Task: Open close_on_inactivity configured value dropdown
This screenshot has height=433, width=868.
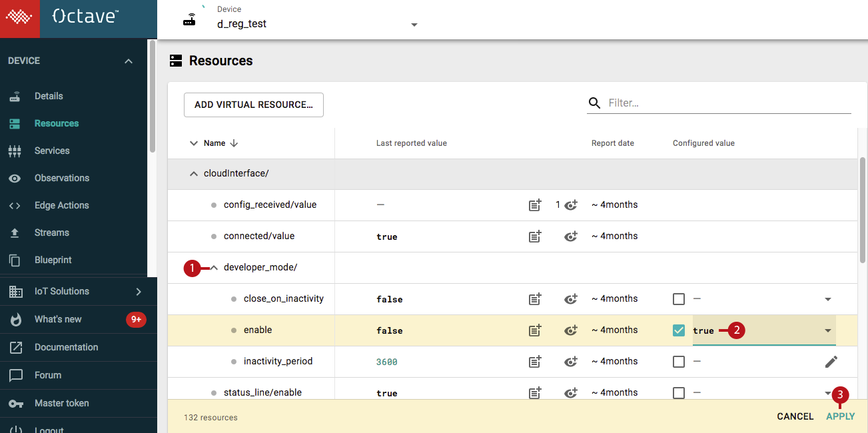Action: (x=828, y=299)
